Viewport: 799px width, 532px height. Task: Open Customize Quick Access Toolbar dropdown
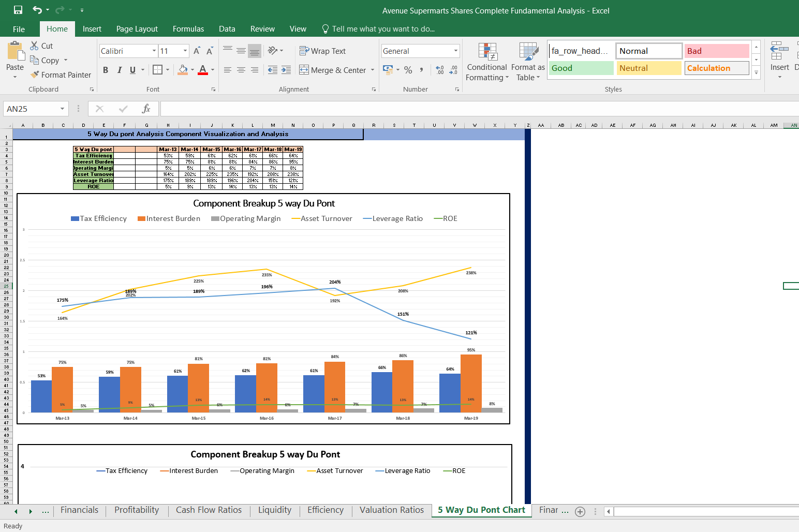[82, 10]
